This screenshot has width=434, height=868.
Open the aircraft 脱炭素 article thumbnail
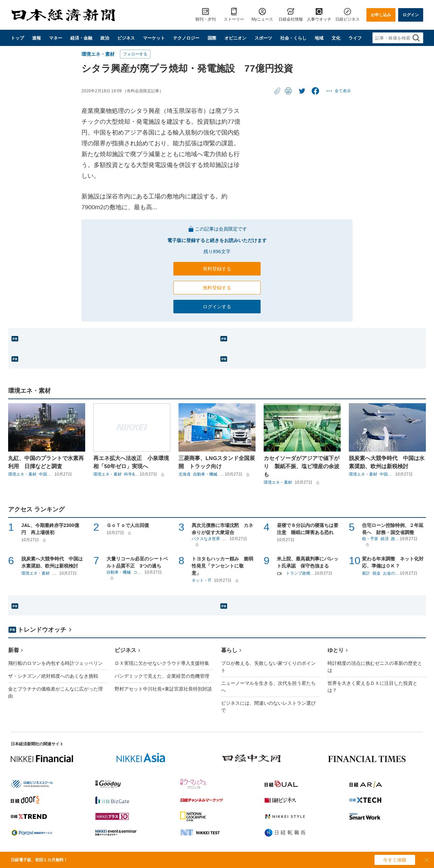pyautogui.click(x=387, y=427)
